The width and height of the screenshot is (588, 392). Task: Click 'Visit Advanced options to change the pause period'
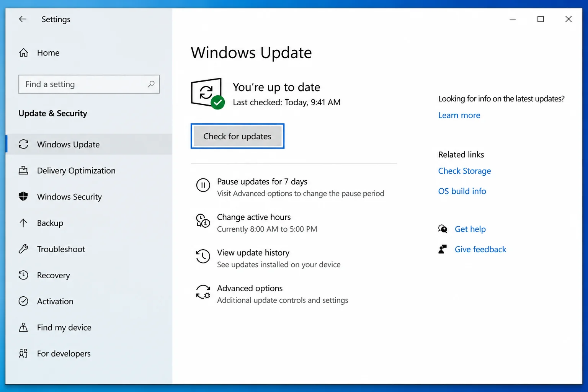point(301,193)
